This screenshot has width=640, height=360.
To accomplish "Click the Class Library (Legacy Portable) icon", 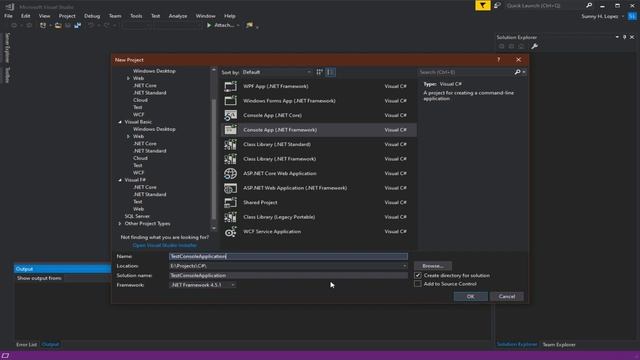I will click(230, 217).
